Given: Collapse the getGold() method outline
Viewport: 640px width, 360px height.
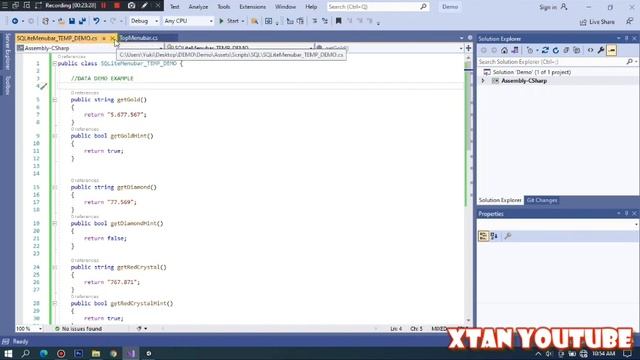Looking at the screenshot, I should coord(55,100).
